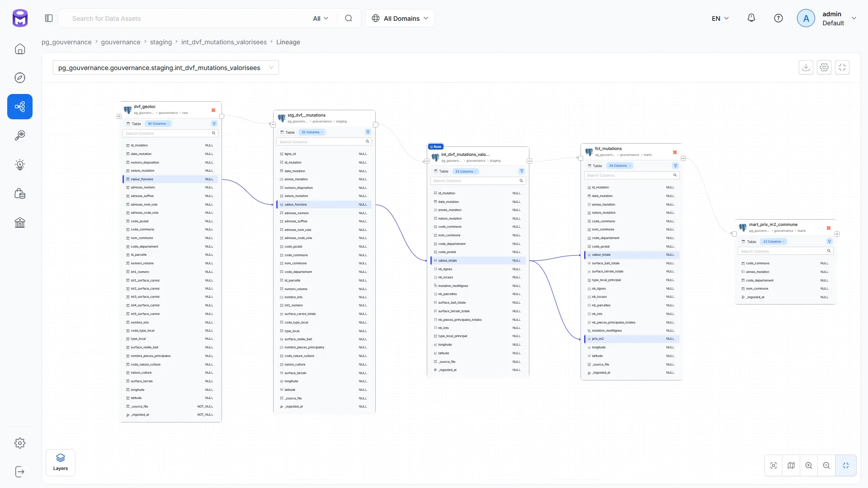
Task: Export lineage with download icon
Action: [x=806, y=67]
